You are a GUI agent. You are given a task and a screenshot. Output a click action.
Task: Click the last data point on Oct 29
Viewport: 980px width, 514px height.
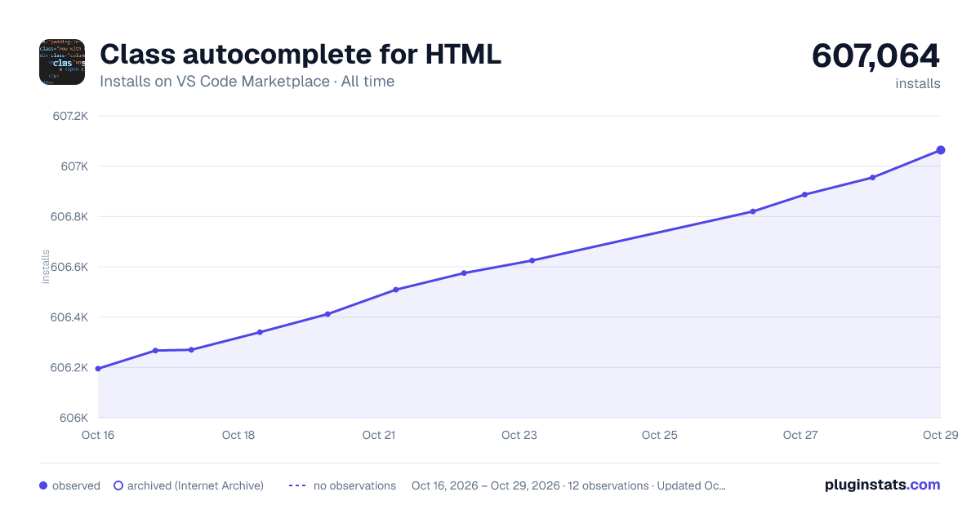(941, 150)
